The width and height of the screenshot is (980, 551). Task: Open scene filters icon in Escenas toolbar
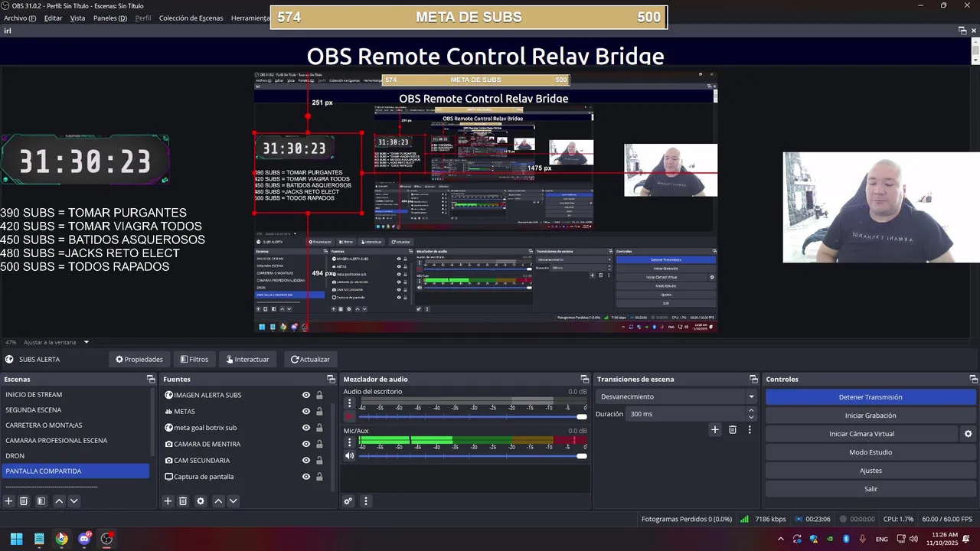pos(41,501)
